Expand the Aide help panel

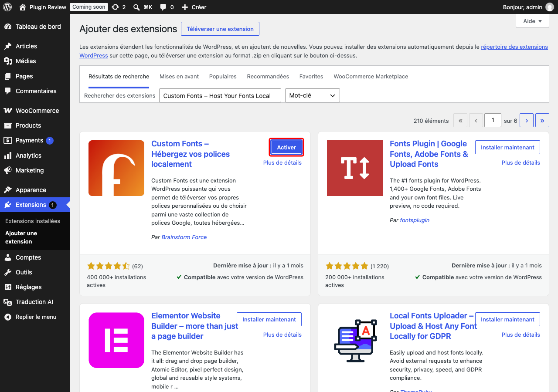pyautogui.click(x=533, y=21)
